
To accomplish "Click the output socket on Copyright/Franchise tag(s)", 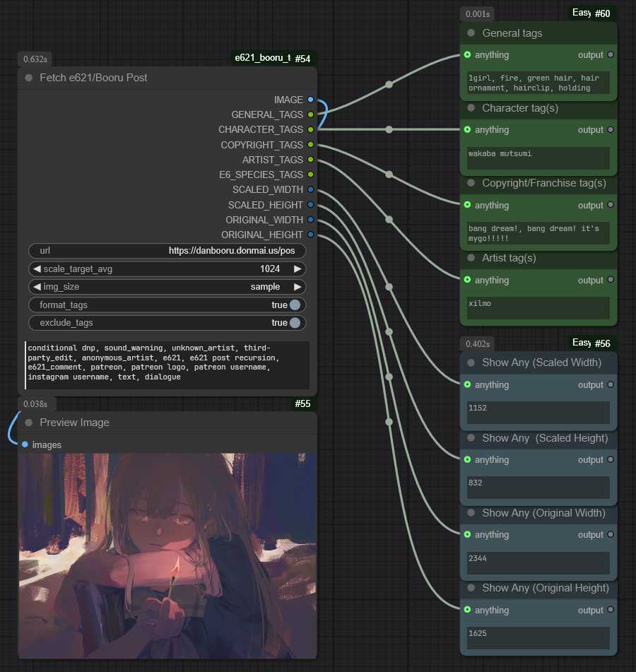I will click(x=611, y=205).
